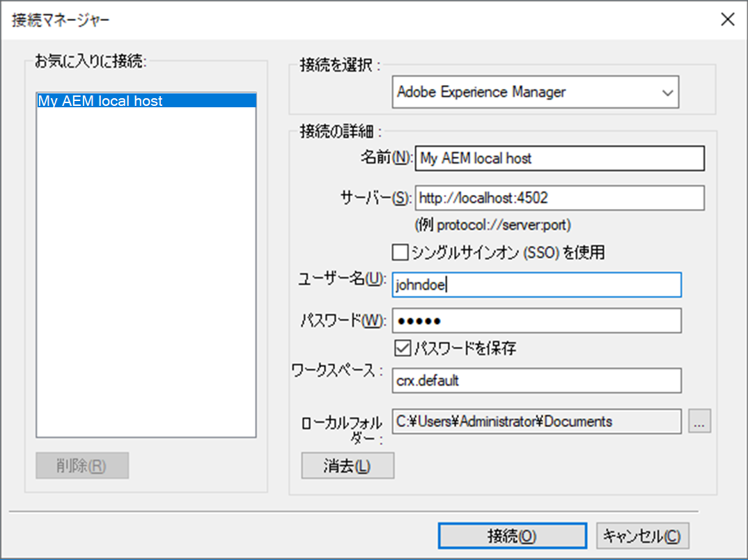The height and width of the screenshot is (560, 748).
Task: Click the 削除(R) delete button
Action: coord(82,466)
